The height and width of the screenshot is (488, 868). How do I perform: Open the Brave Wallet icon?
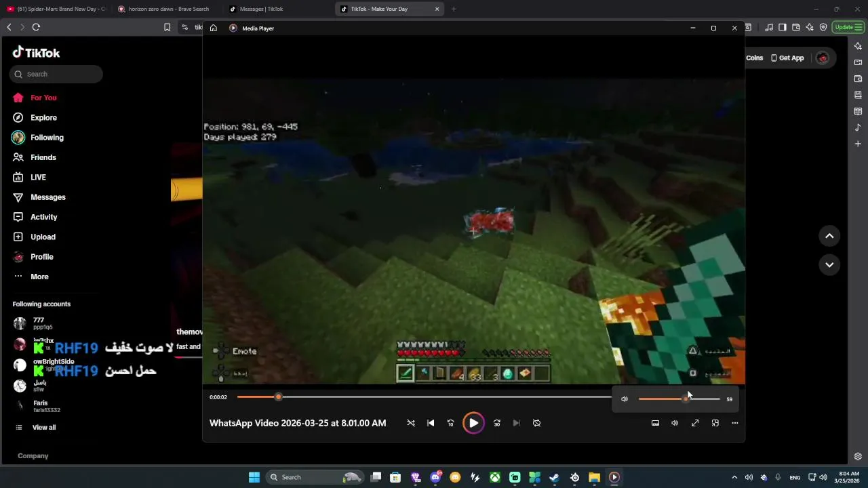(796, 27)
